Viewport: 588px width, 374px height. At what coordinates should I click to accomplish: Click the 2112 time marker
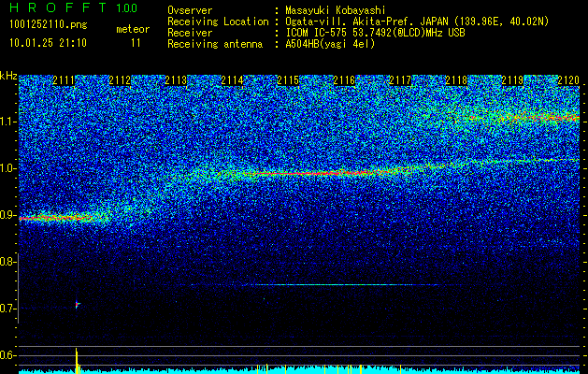pos(120,80)
